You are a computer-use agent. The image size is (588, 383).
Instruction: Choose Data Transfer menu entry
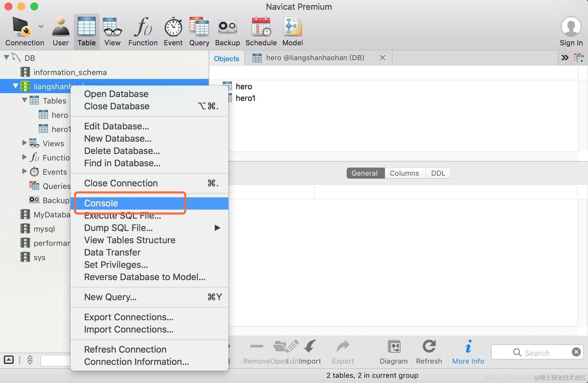pos(149,252)
